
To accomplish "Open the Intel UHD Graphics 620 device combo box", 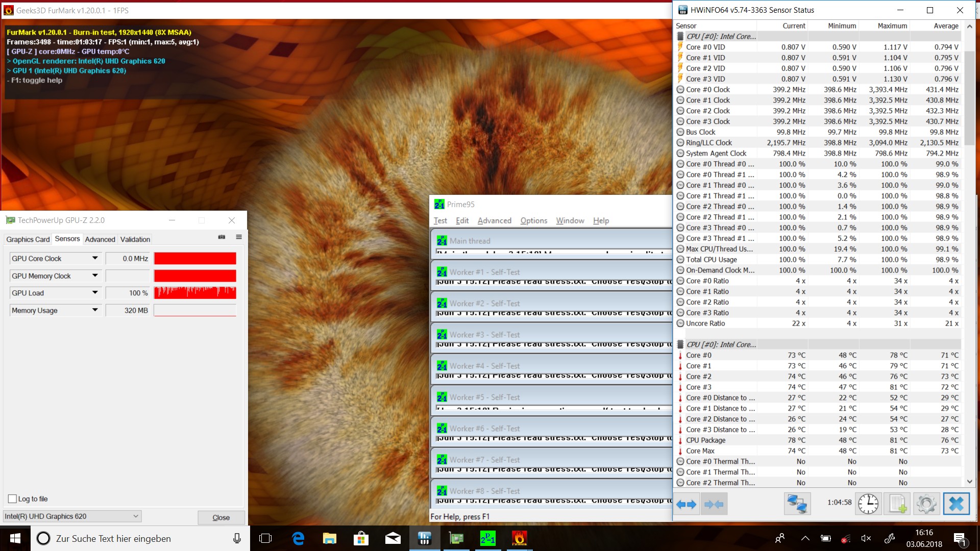I will point(71,516).
